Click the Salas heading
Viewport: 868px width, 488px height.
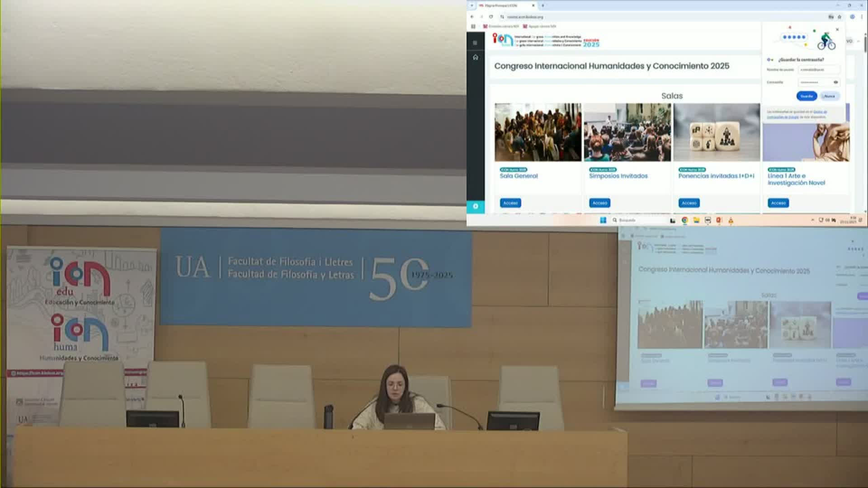(x=672, y=96)
